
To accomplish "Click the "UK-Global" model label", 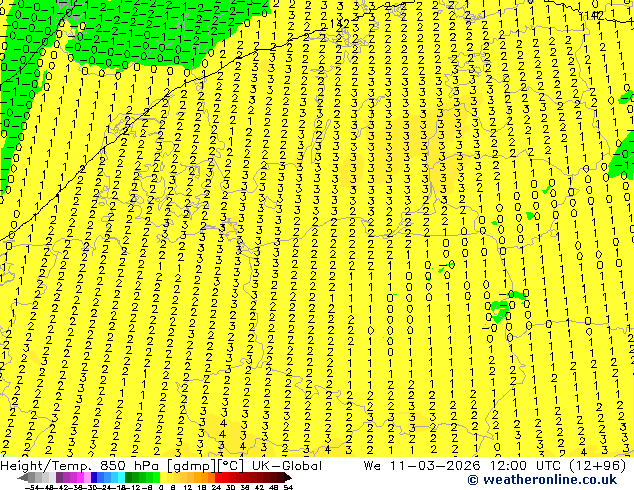I will pos(287,466).
